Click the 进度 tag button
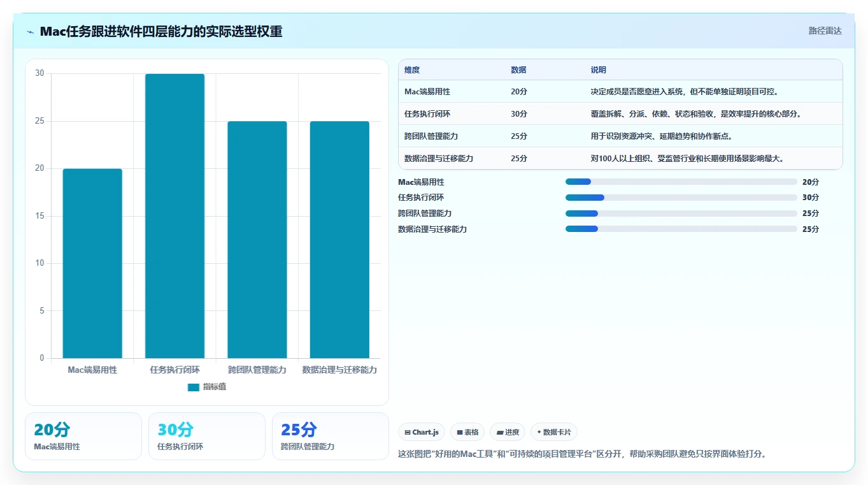The image size is (868, 485). [508, 432]
